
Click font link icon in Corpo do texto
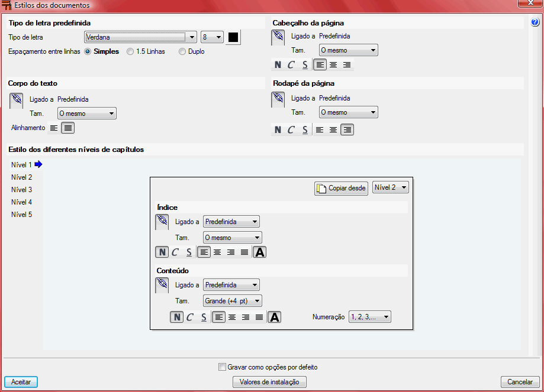pos(16,100)
